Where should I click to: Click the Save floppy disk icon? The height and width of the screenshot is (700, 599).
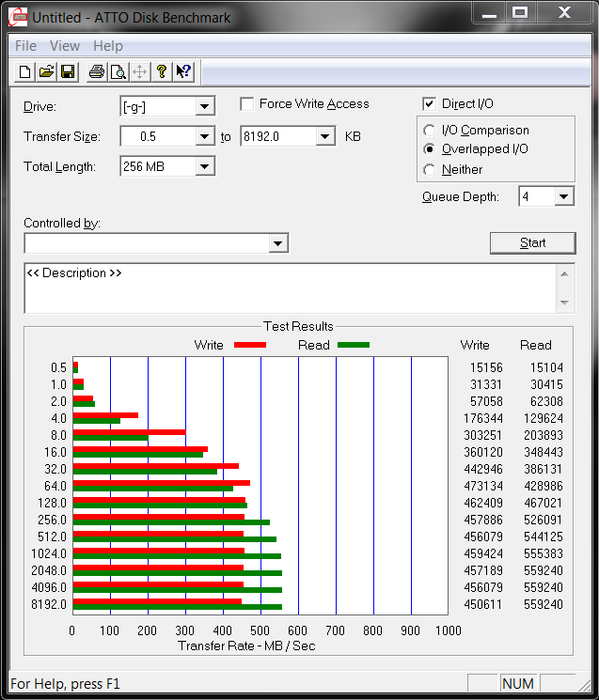pyautogui.click(x=68, y=72)
